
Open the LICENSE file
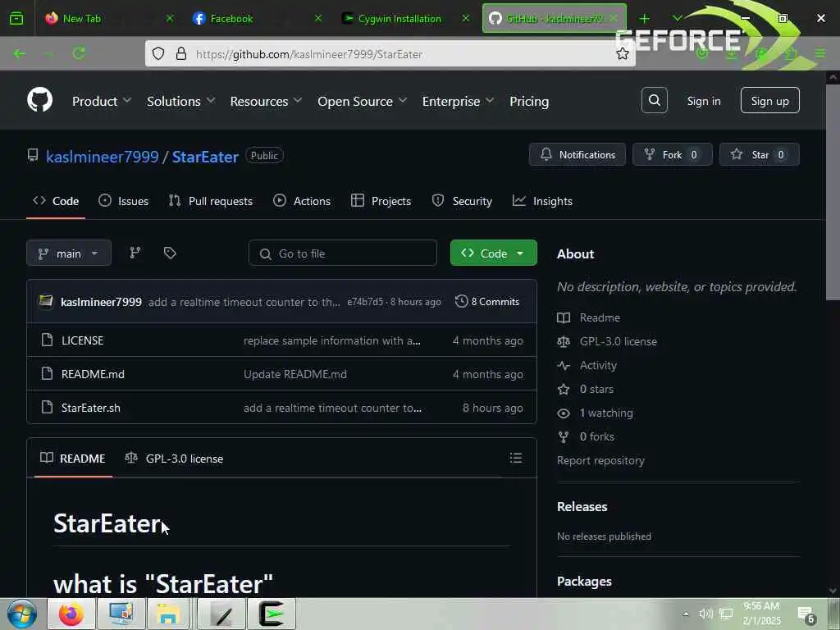tap(83, 340)
